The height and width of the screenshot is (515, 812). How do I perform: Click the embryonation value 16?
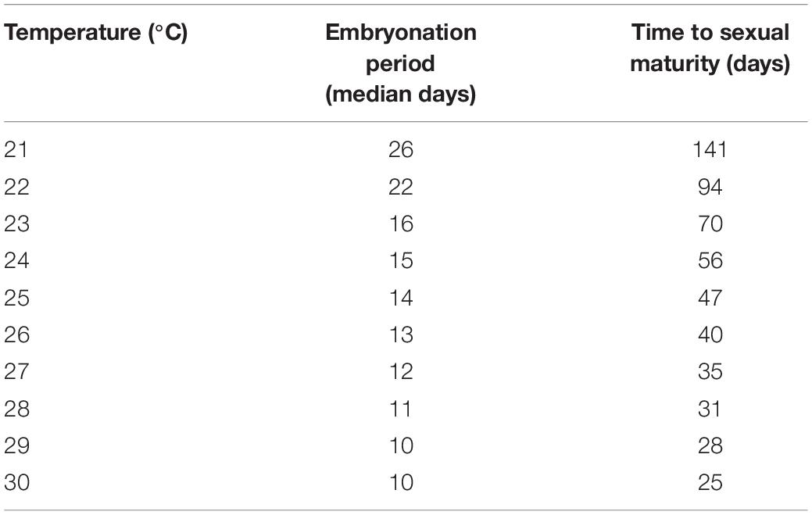pos(401,224)
